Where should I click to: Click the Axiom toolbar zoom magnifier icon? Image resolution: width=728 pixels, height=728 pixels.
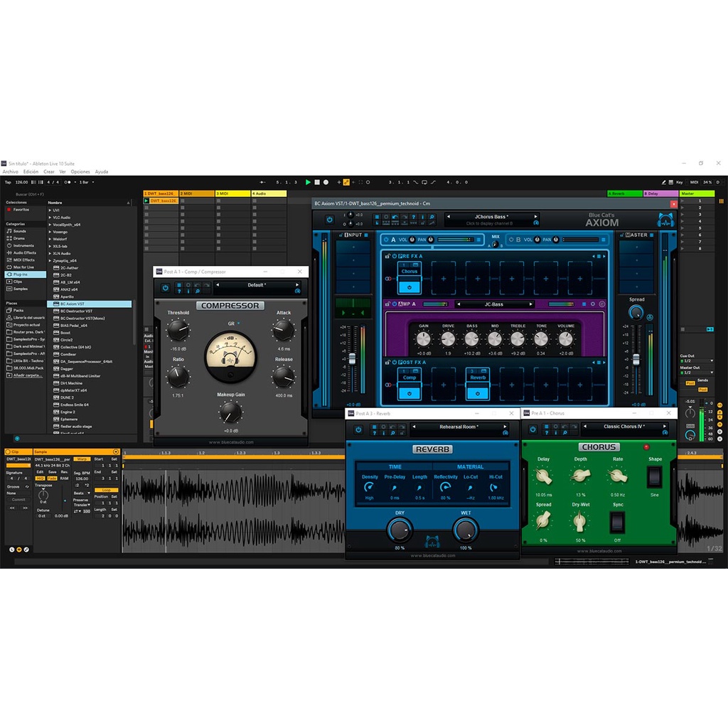[432, 217]
